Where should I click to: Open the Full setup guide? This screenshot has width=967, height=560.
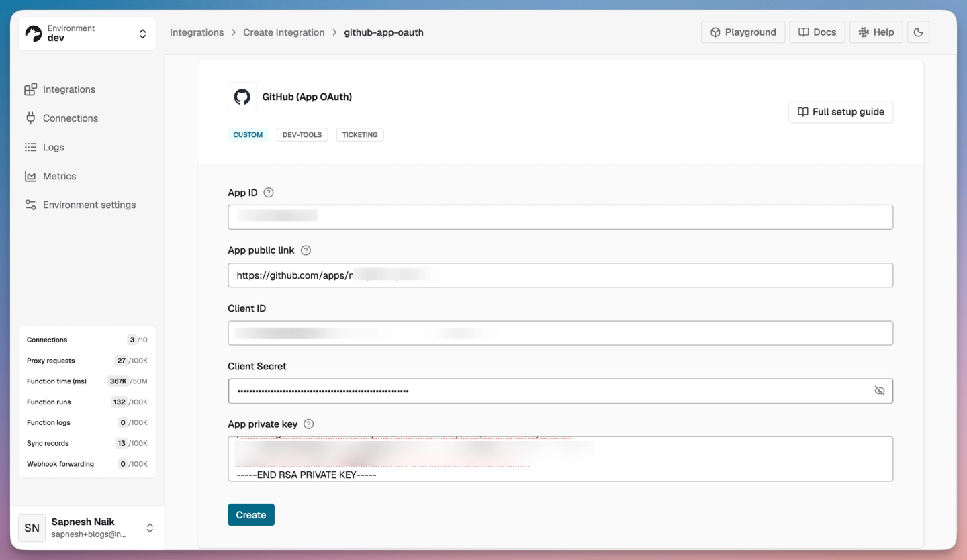[840, 112]
